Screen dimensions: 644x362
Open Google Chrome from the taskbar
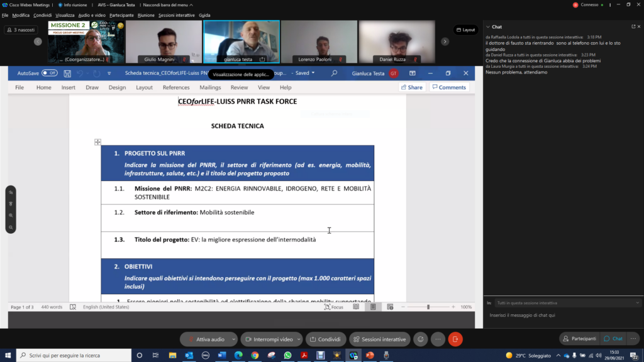coord(255,355)
